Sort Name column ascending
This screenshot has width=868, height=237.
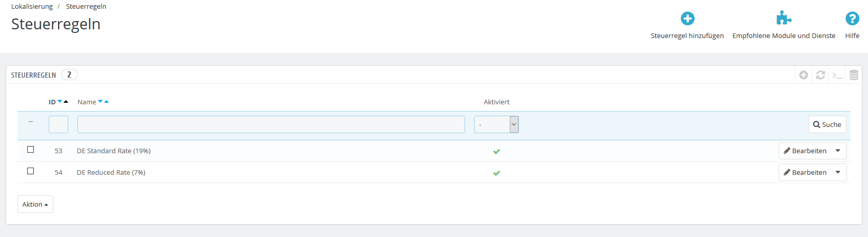click(106, 101)
